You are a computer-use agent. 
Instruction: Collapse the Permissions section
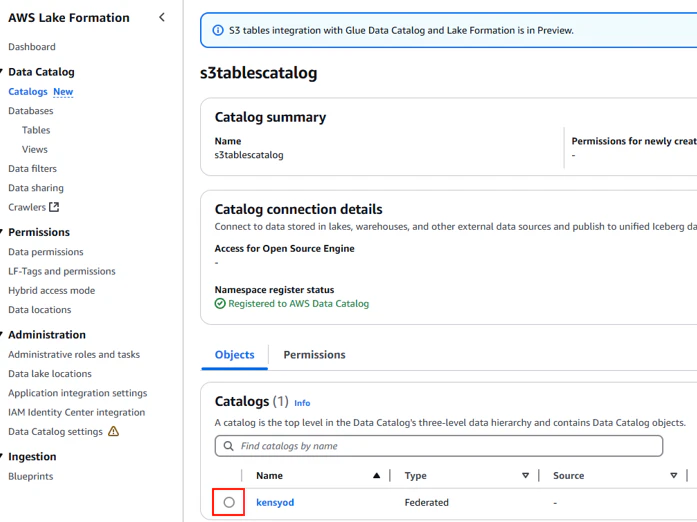pyautogui.click(x=2, y=232)
